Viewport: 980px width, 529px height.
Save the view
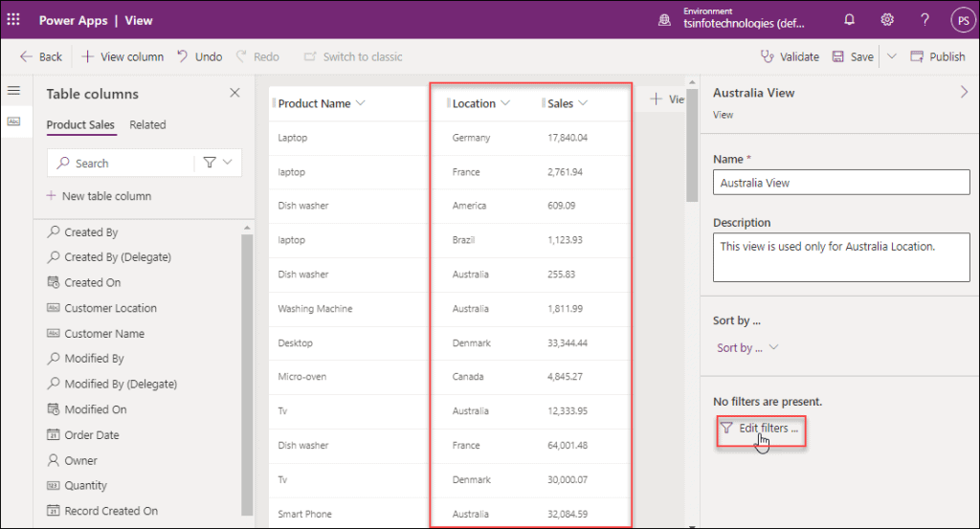(853, 56)
